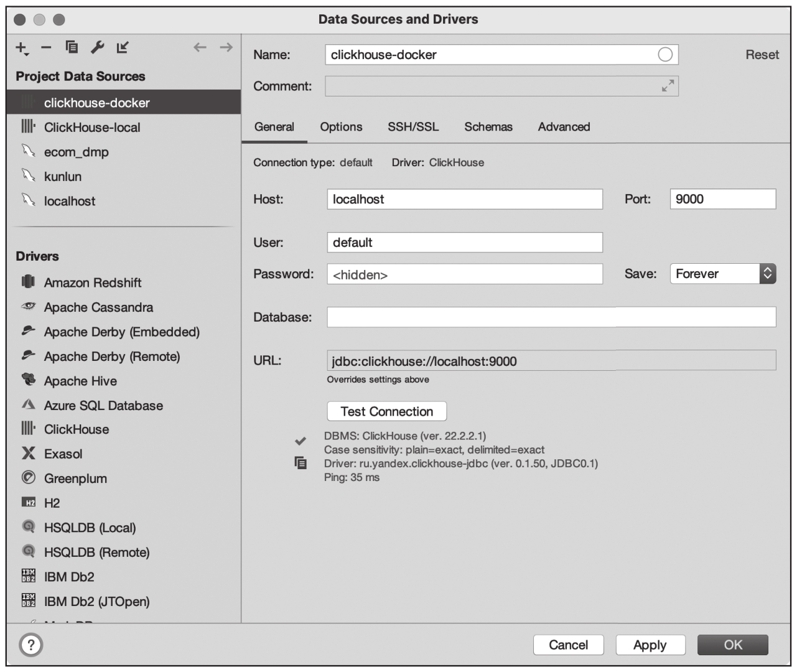
Task: Select the ecom_dmp data source name
Action: pyautogui.click(x=77, y=152)
